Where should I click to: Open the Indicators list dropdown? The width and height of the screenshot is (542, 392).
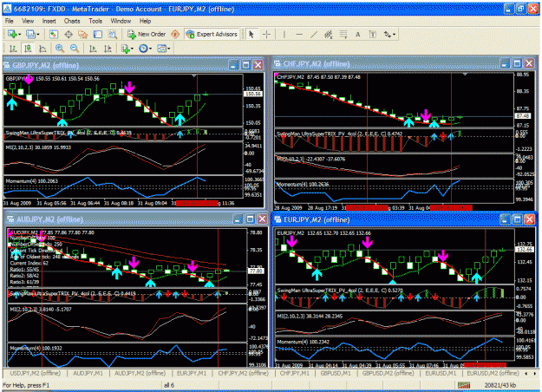127,49
